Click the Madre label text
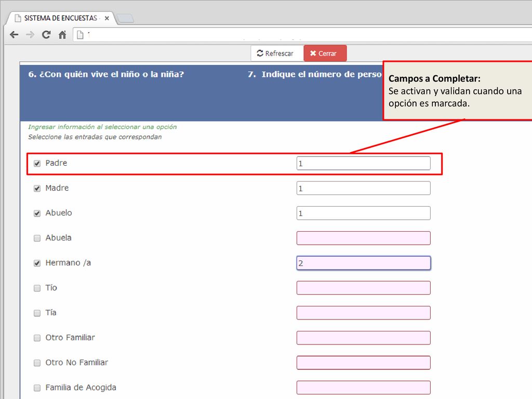The image size is (532, 399). coord(57,188)
